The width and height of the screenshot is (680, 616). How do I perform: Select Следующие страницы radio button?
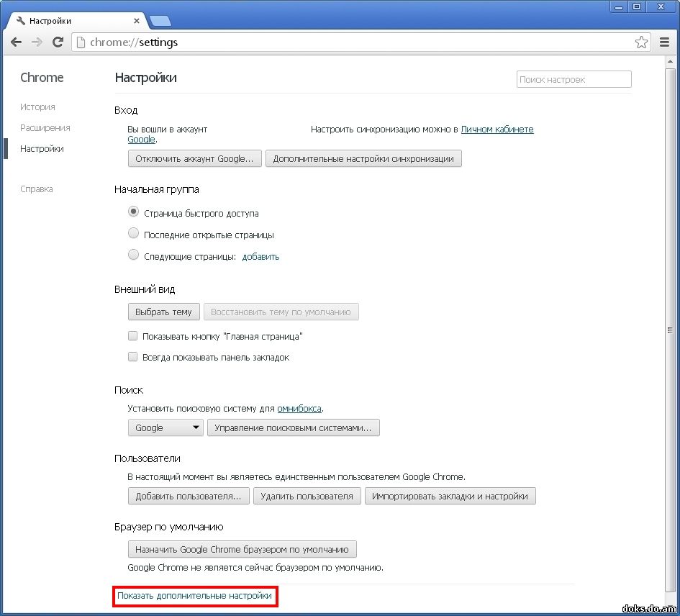pyautogui.click(x=134, y=255)
